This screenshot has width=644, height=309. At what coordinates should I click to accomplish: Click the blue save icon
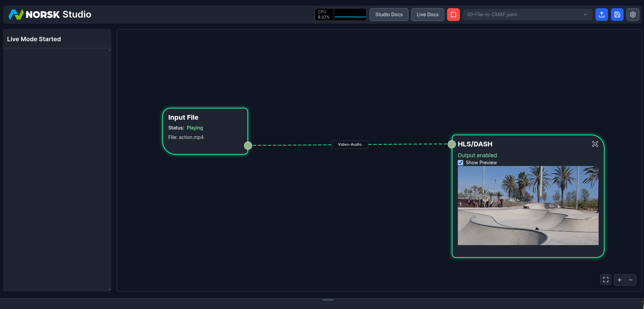click(617, 15)
